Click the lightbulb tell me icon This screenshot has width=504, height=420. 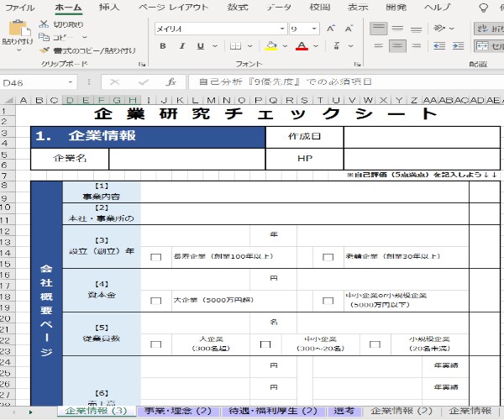click(483, 8)
